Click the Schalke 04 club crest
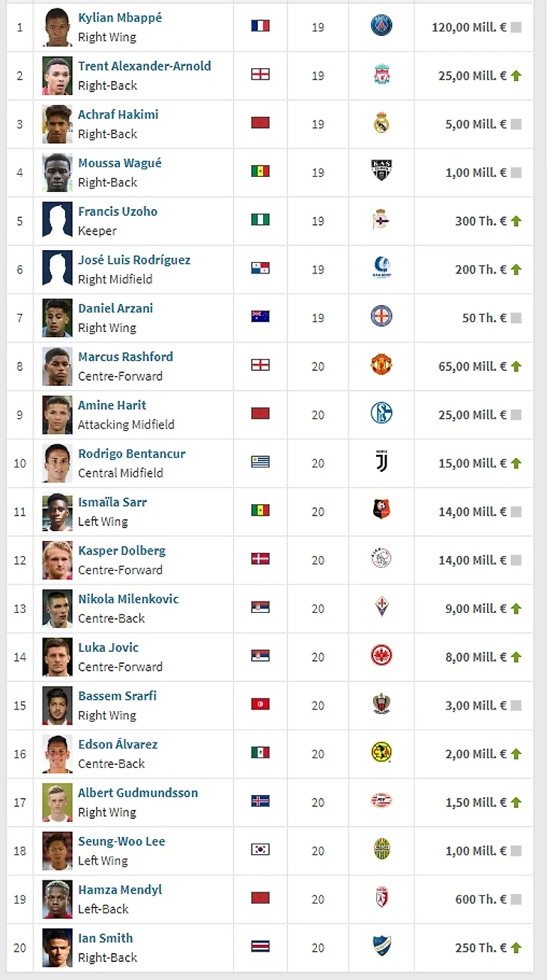547x980 pixels. click(381, 414)
